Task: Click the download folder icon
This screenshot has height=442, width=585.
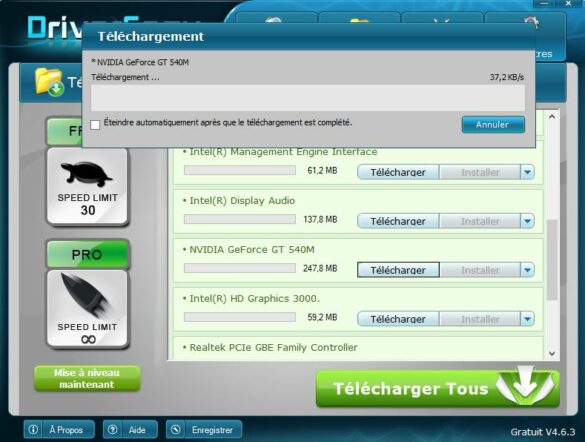Action: [49, 82]
